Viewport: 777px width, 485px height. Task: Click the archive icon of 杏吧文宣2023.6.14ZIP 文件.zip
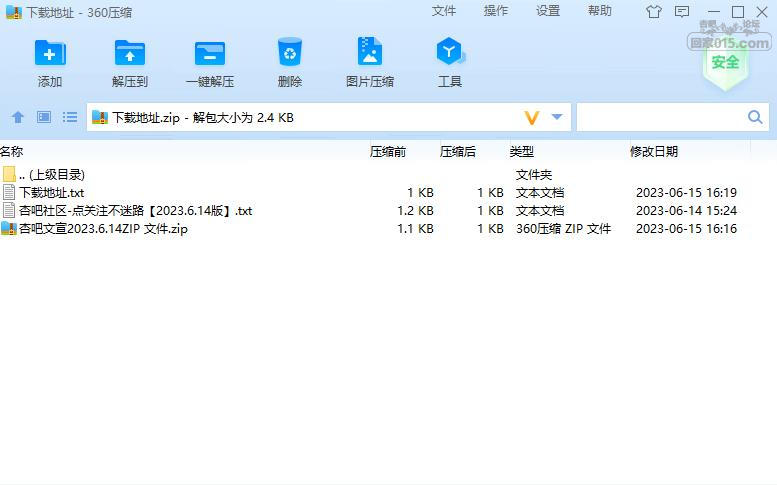8,228
